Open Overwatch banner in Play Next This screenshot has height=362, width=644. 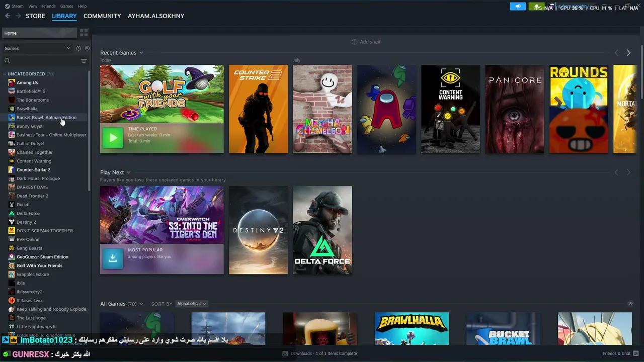(162, 215)
